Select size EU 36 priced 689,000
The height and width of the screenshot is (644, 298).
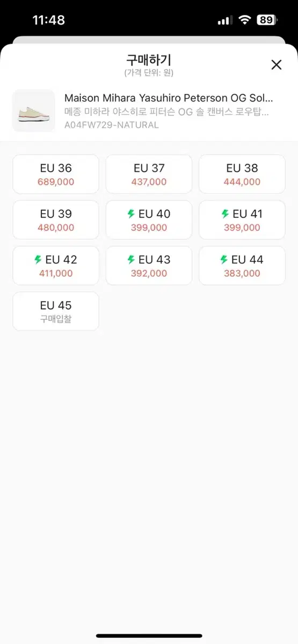coord(56,174)
